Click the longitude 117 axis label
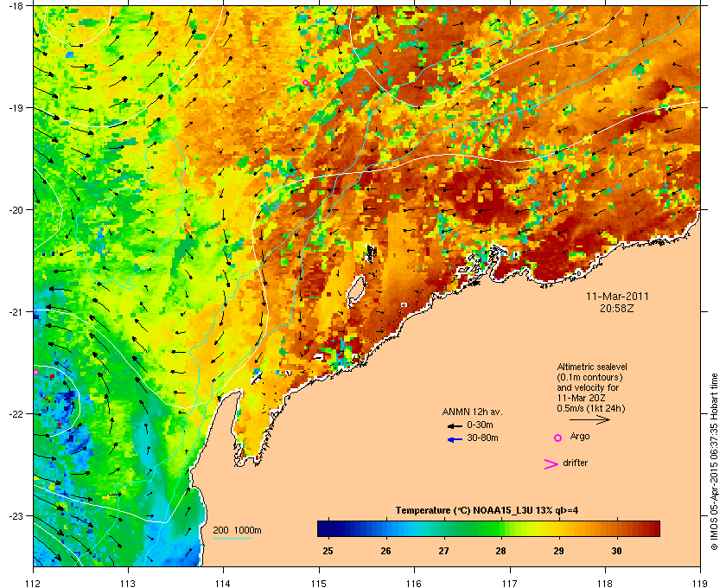The height and width of the screenshot is (588, 726). coord(509,583)
